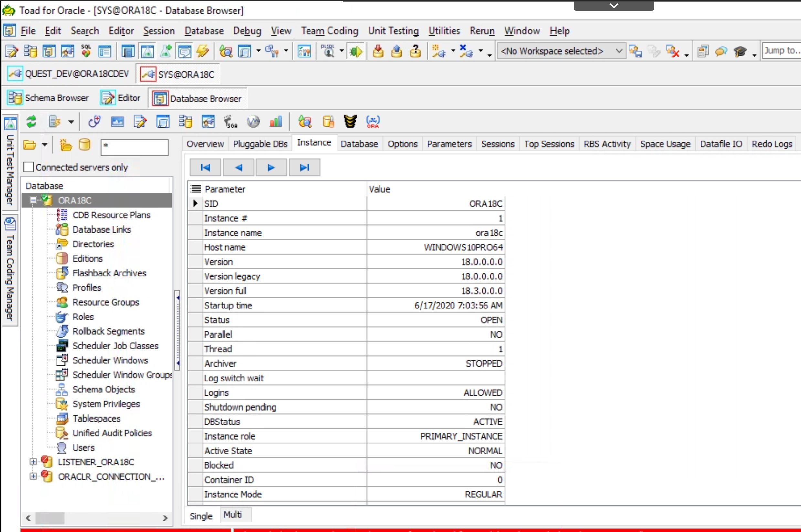This screenshot has height=532, width=801.
Task: Open the Utilities menu
Action: [x=444, y=31]
